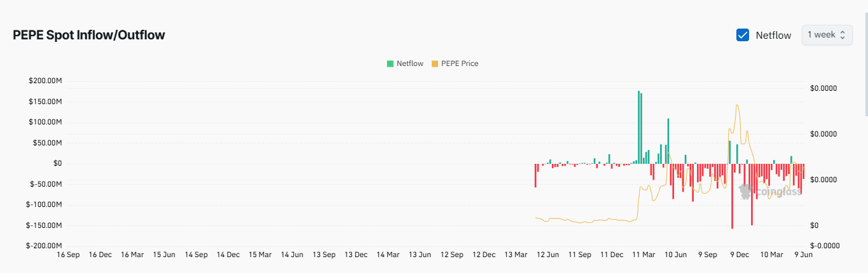Screen dimensions: 868x273
Task: Click the coinglass watermark logo icon
Action: coord(745,190)
